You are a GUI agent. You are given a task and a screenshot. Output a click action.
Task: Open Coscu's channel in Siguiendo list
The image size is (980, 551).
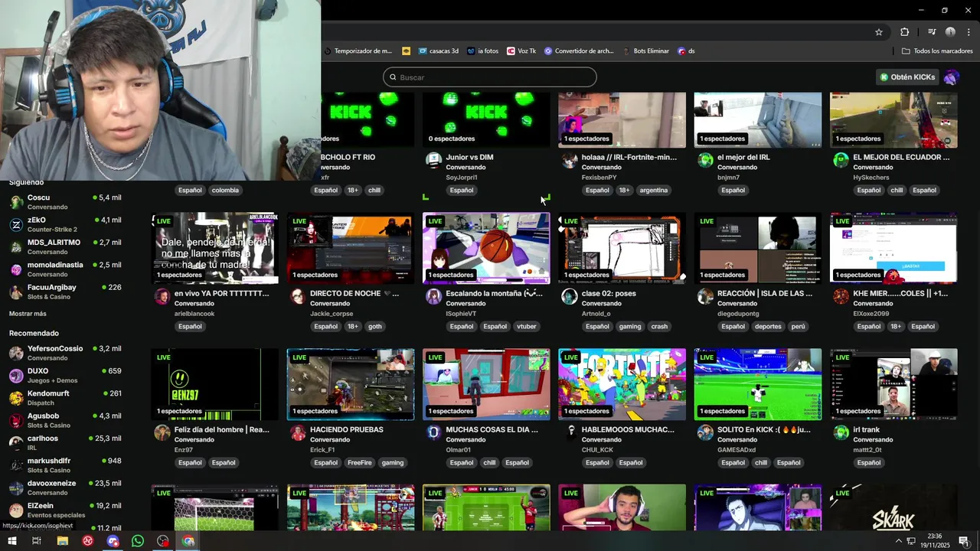click(65, 202)
